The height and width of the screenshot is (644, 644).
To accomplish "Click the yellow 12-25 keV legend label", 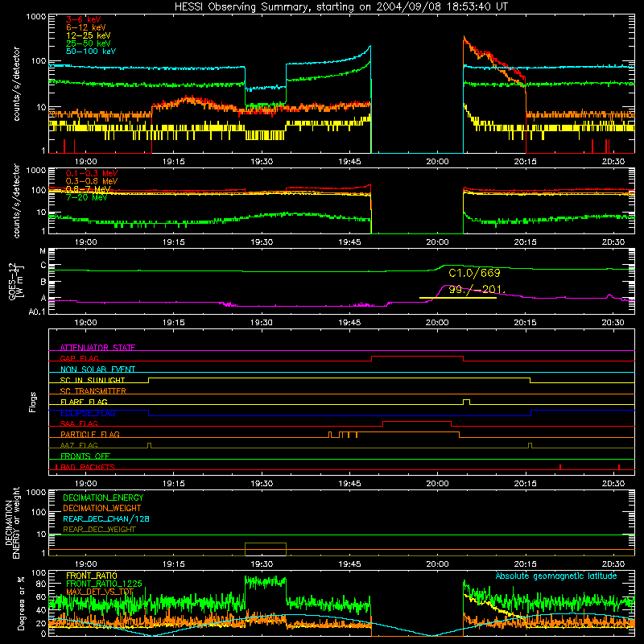I will 89,35.
